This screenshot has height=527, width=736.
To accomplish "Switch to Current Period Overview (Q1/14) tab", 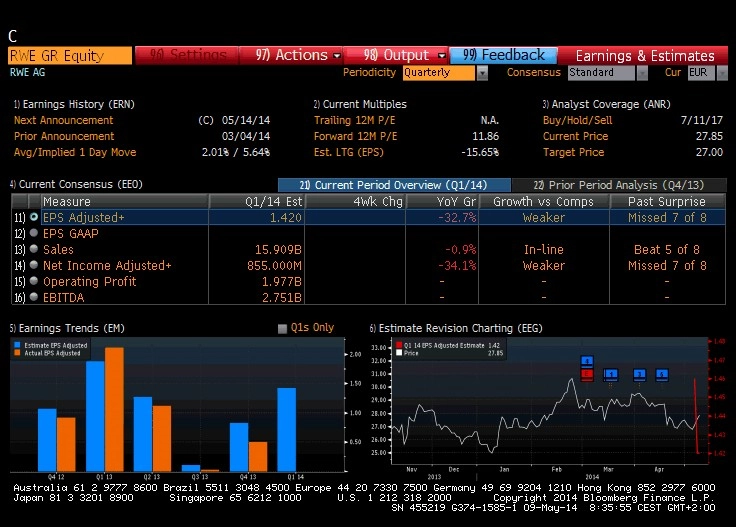I will pyautogui.click(x=394, y=185).
